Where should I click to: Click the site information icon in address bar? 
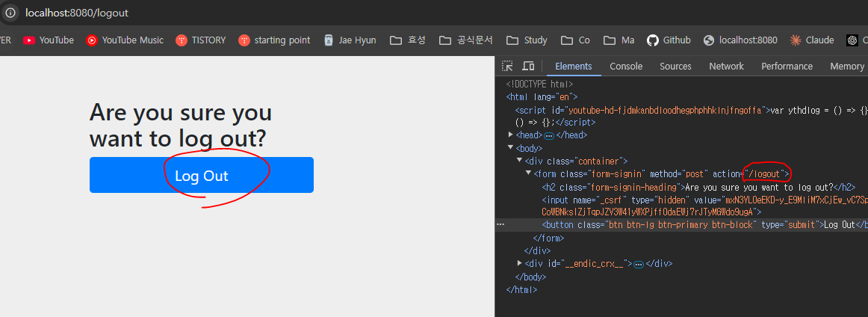[x=10, y=12]
